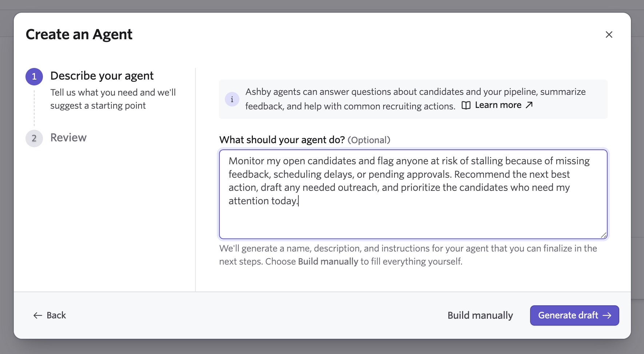Click the step 1 circle indicator

[x=34, y=76]
